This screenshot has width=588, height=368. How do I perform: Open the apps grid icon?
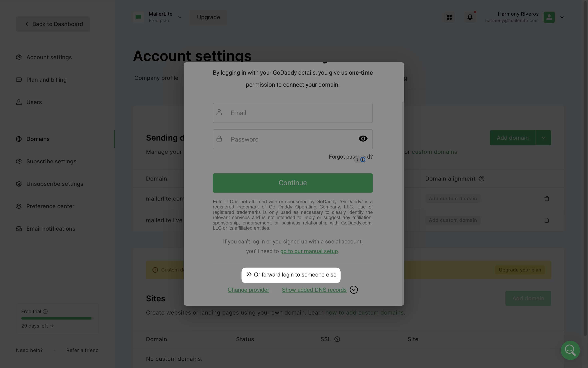coord(449,17)
